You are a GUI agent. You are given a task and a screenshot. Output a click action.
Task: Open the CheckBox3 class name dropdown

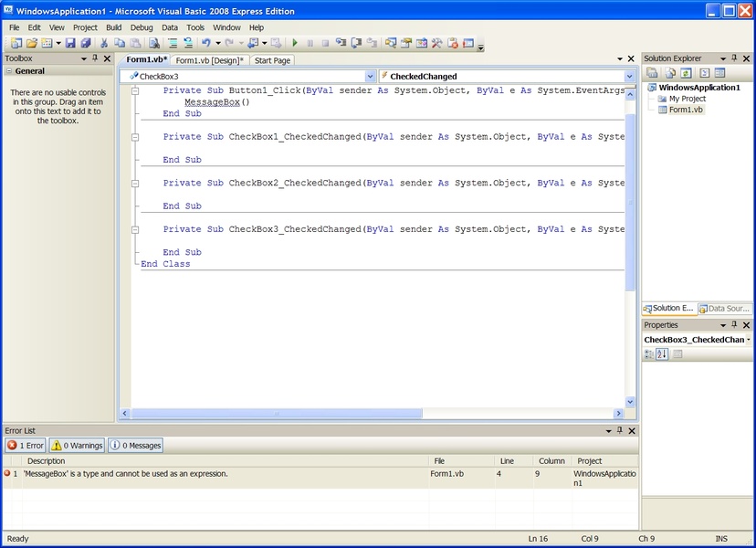(x=370, y=77)
